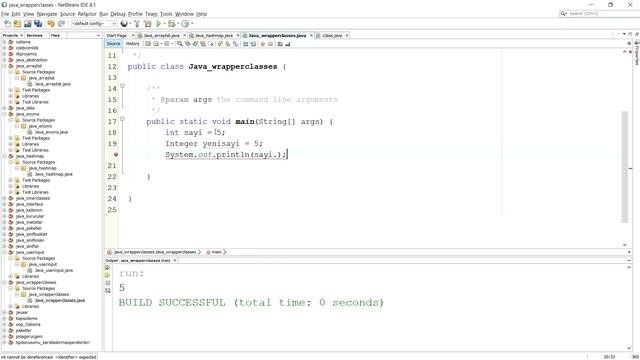This screenshot has height=360, width=640.
Task: Select Java_userinput.java in project tree
Action: (x=54, y=270)
